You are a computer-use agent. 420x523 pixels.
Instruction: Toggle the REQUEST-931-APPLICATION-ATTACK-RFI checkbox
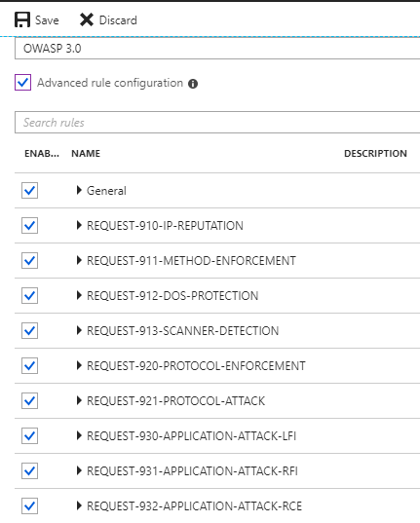point(29,471)
